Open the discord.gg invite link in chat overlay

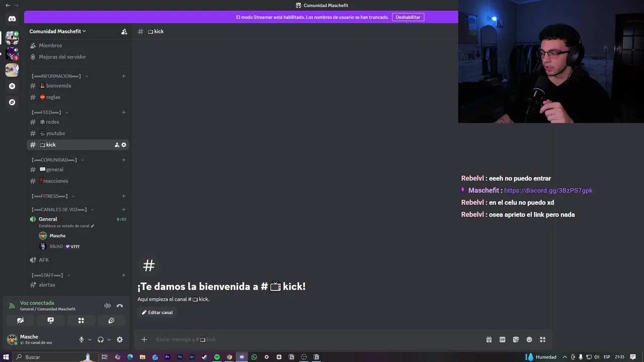coord(548,191)
